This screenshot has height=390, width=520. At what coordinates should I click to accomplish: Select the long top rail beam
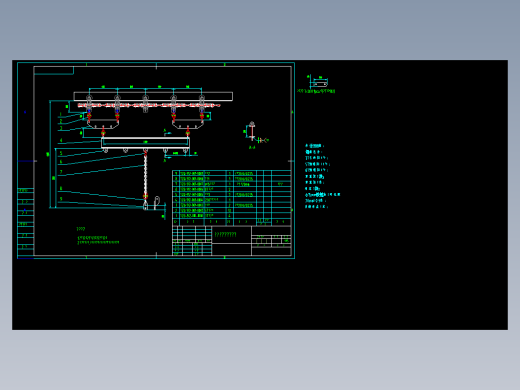pos(153,96)
